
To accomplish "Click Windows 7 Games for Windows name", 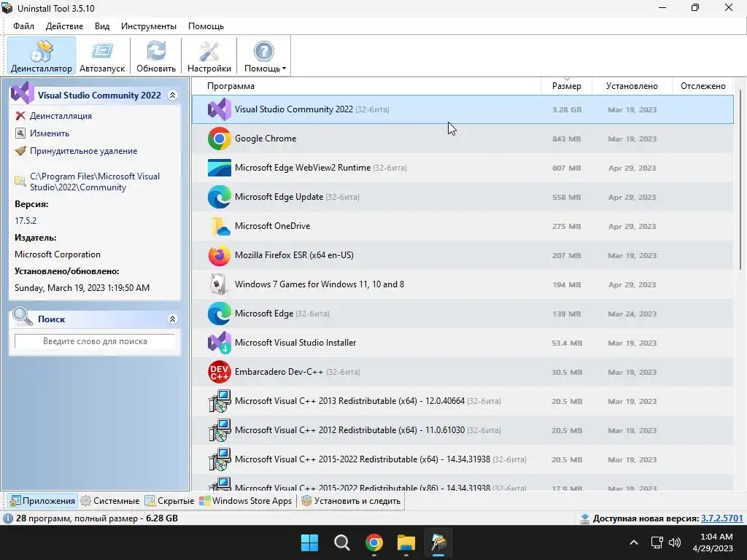I will point(320,284).
